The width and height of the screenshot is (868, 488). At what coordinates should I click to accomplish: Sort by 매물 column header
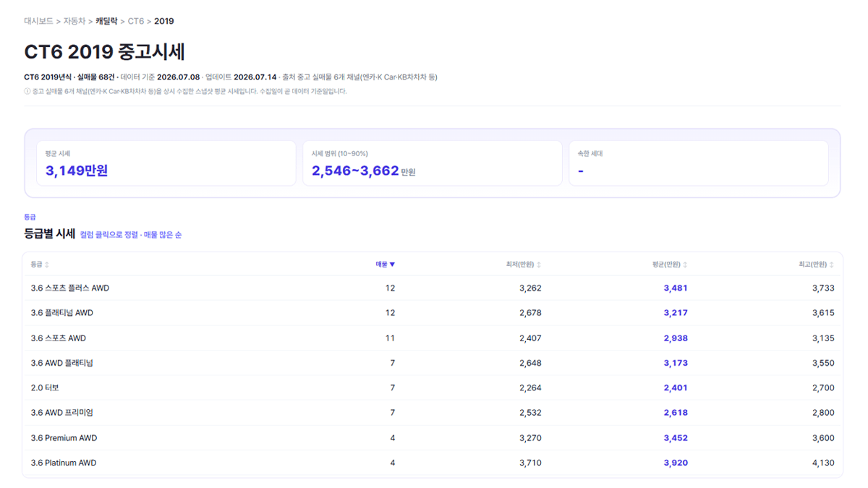click(386, 265)
